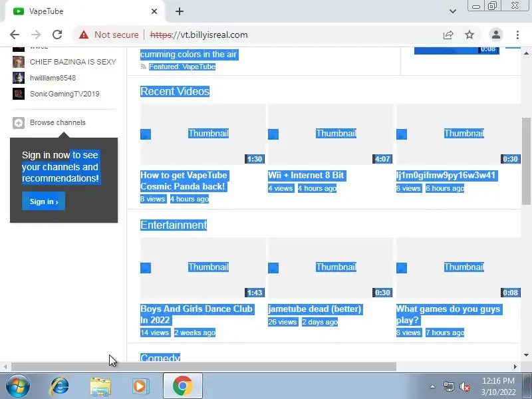Click the hwilliams8548 channel avatar

[19, 78]
